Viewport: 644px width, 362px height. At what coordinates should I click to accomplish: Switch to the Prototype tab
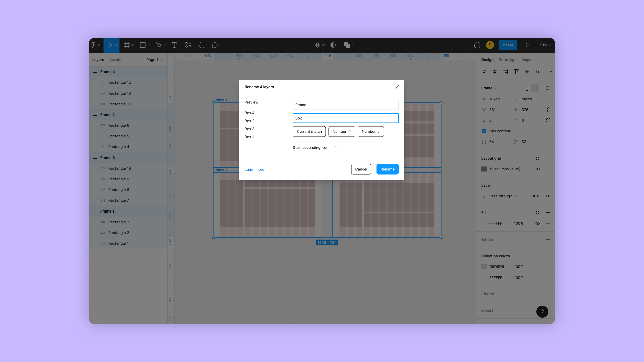point(507,60)
